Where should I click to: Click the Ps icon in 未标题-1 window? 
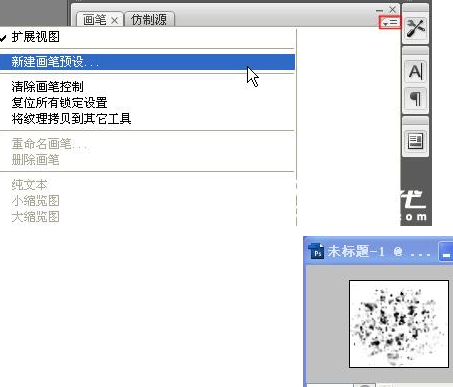[316, 251]
